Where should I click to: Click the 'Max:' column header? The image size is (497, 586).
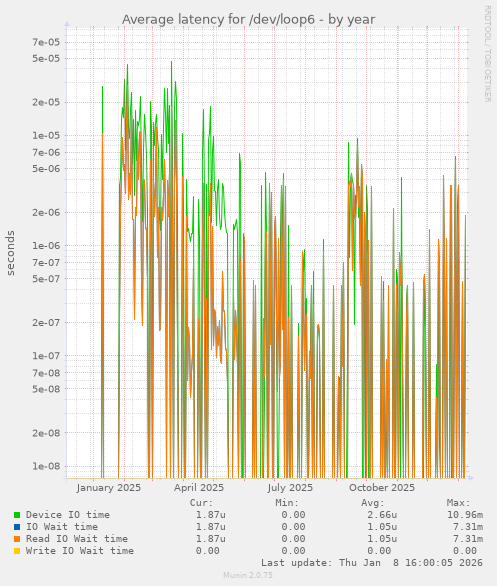coord(458,503)
